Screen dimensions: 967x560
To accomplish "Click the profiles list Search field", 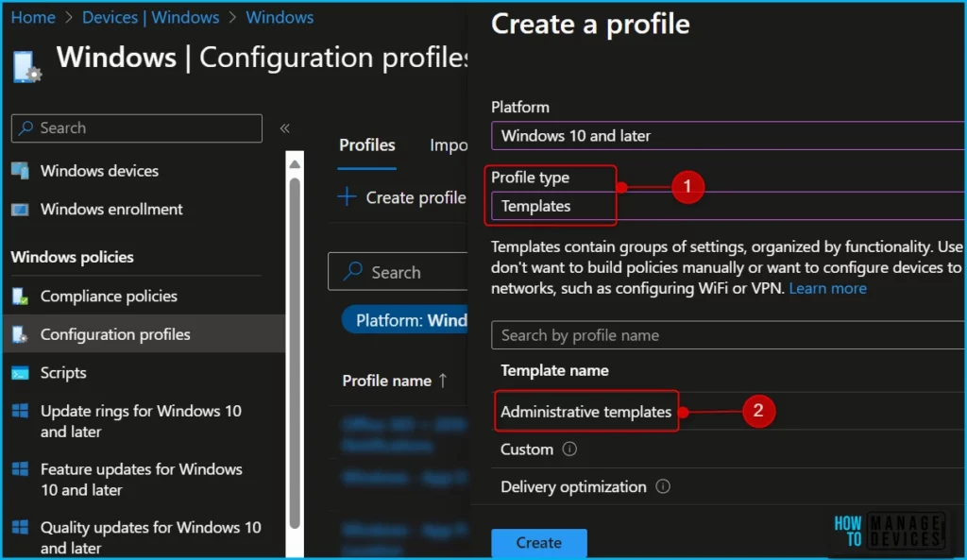I will pos(398,271).
